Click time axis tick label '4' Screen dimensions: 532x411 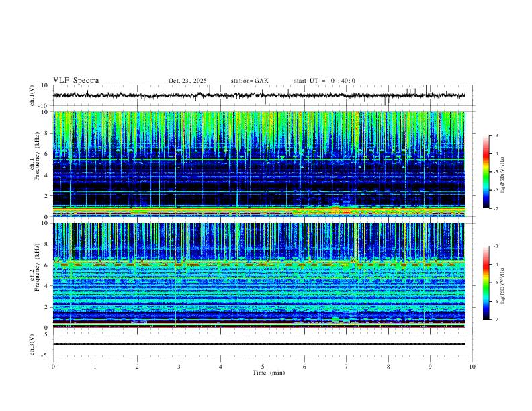(221, 367)
